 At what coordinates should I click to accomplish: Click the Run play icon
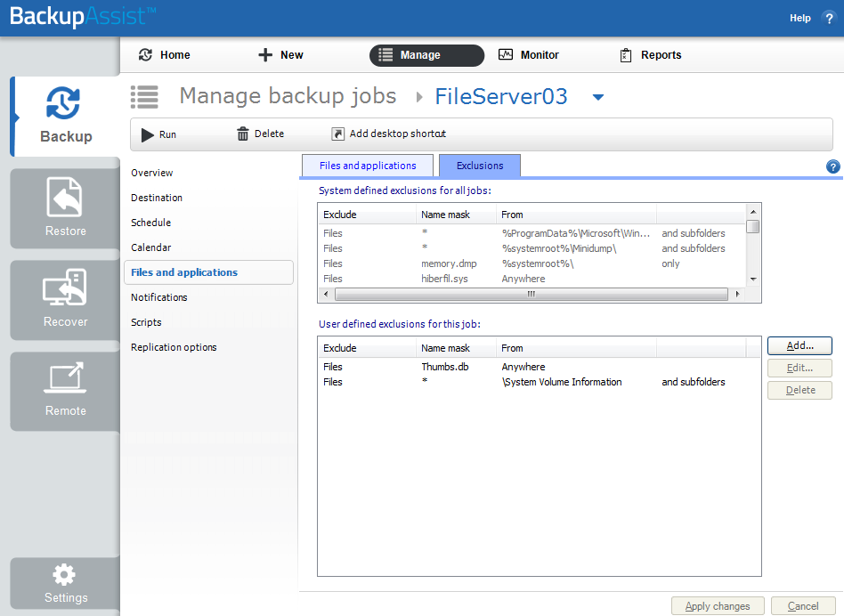click(147, 134)
